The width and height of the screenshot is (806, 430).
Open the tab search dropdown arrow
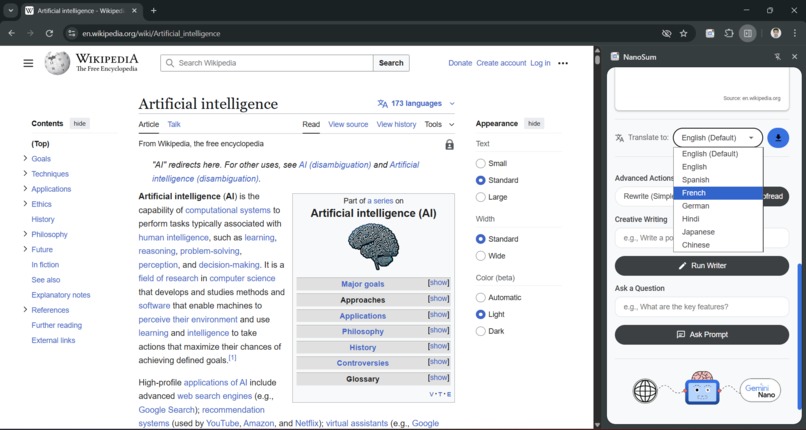click(x=10, y=10)
